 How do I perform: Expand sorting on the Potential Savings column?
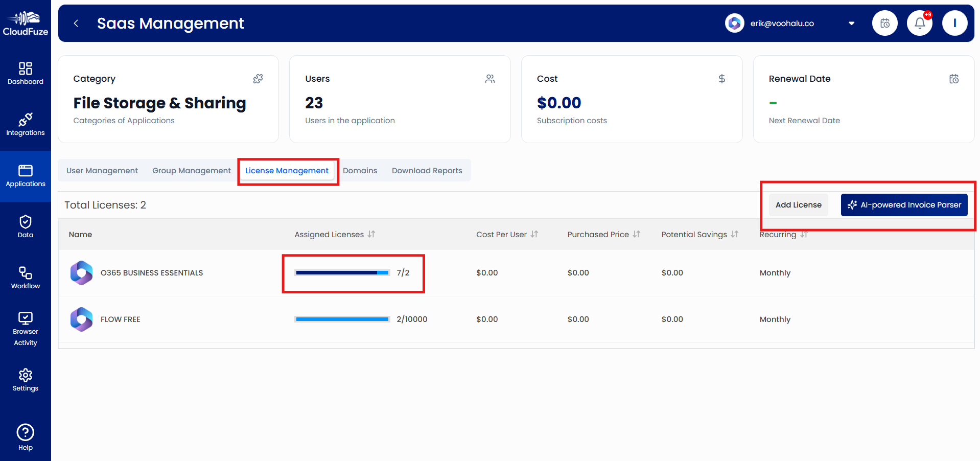(735, 234)
